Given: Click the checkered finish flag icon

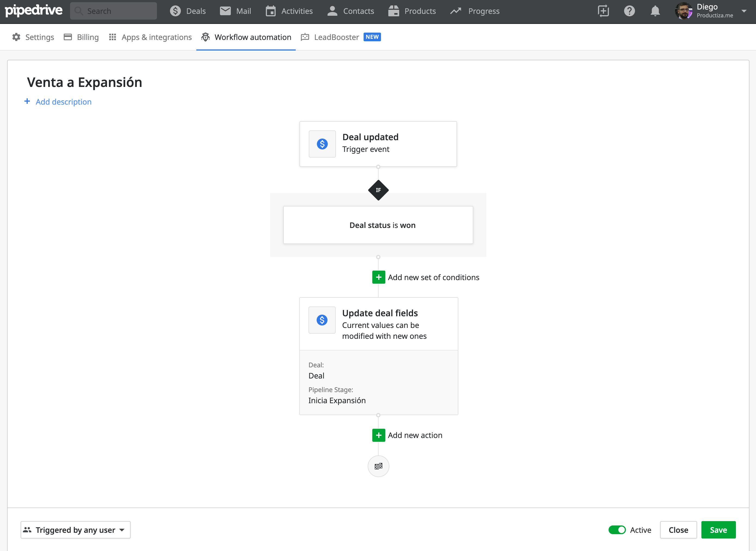Looking at the screenshot, I should pos(378,466).
